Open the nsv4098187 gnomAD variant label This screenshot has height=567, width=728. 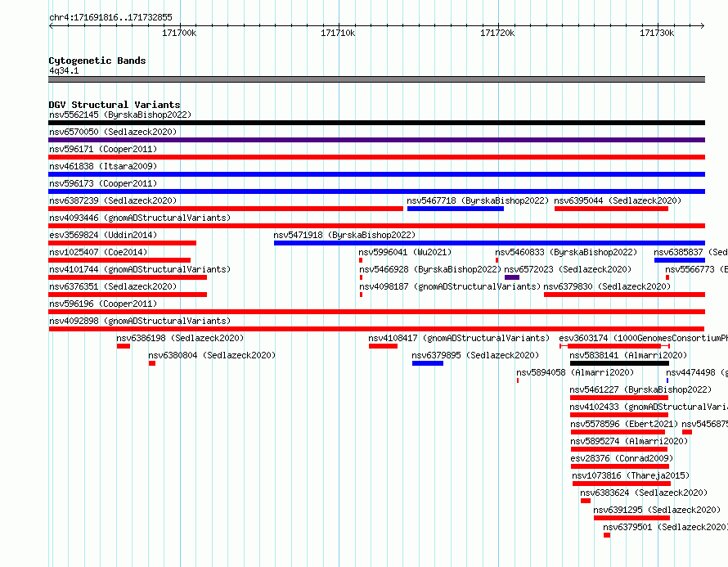point(450,286)
